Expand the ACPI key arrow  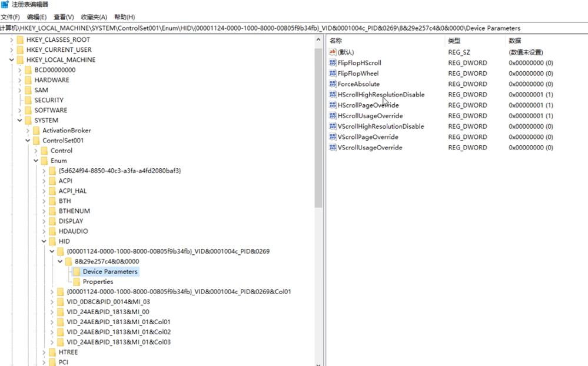click(x=44, y=181)
